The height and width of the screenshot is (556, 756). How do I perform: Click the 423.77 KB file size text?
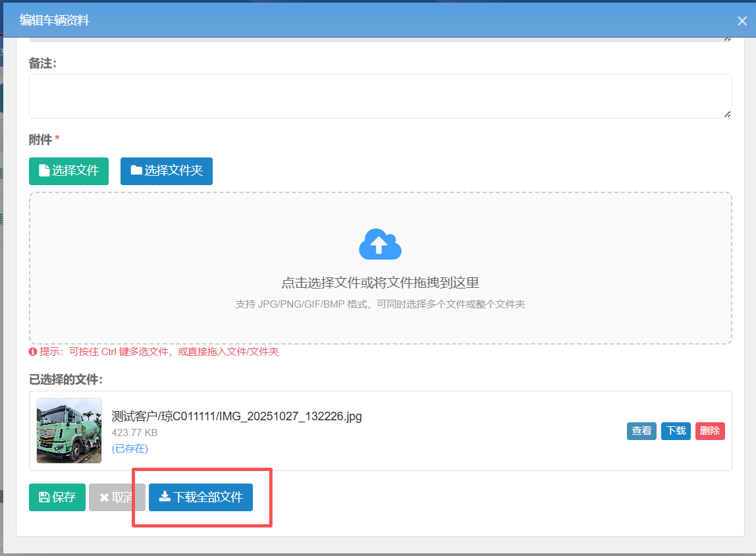point(134,433)
